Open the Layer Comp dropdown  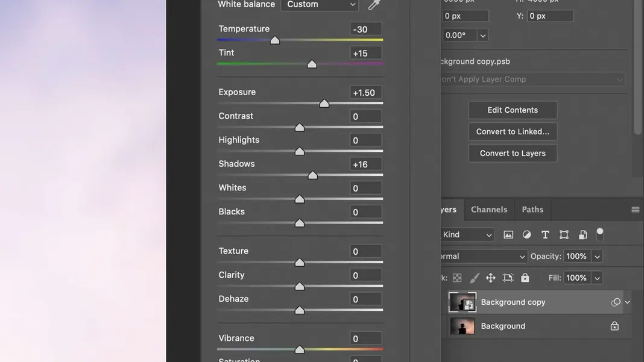[532, 80]
